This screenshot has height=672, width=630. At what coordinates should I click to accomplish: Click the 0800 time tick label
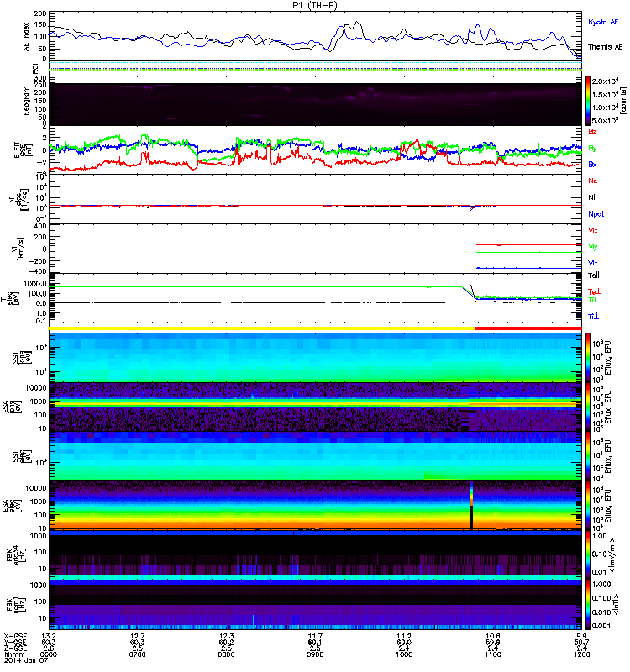226,654
